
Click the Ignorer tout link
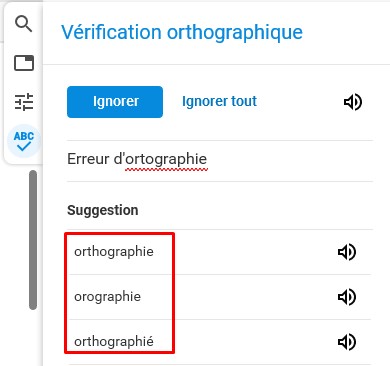pyautogui.click(x=219, y=101)
